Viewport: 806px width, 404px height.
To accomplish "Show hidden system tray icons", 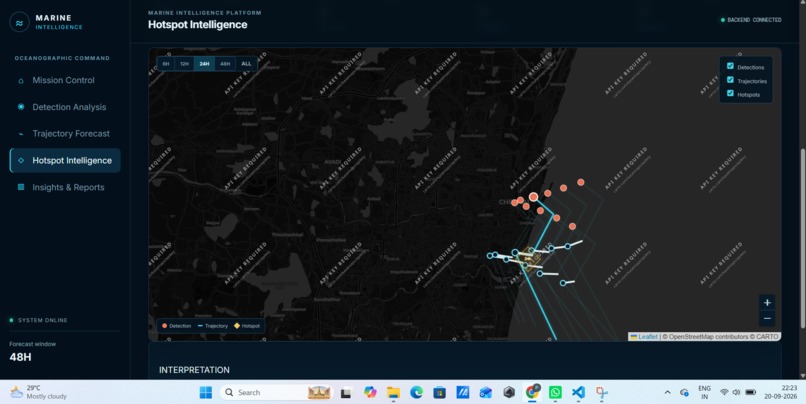I will click(667, 393).
